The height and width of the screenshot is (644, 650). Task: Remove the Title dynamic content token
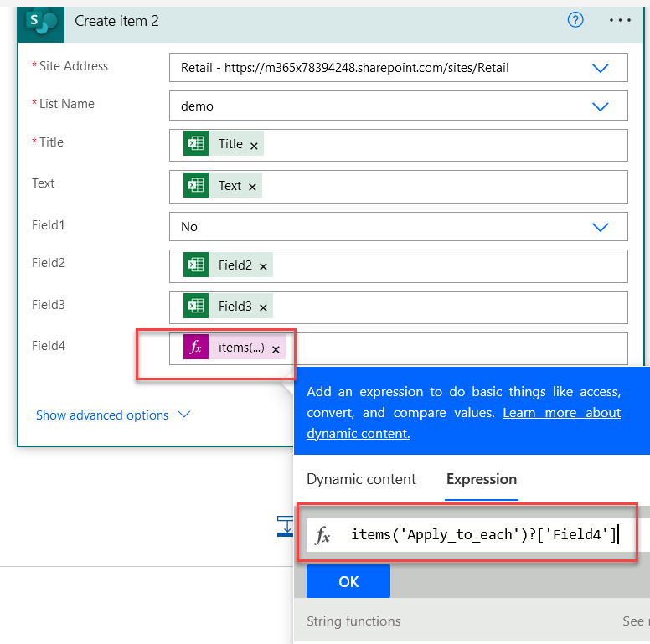pos(254,146)
